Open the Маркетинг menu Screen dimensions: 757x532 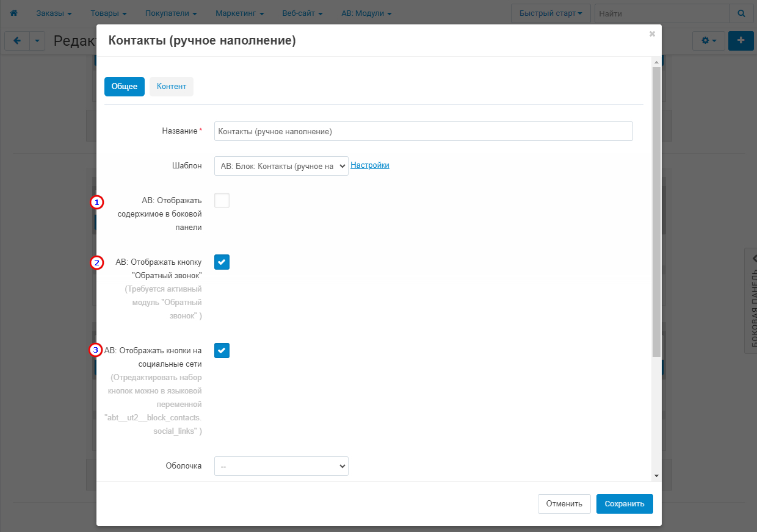[239, 13]
